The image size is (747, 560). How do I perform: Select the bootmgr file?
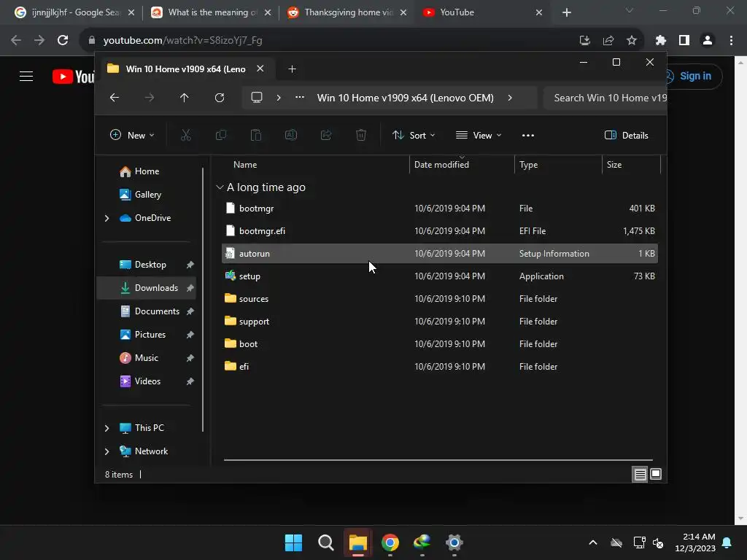click(440, 209)
